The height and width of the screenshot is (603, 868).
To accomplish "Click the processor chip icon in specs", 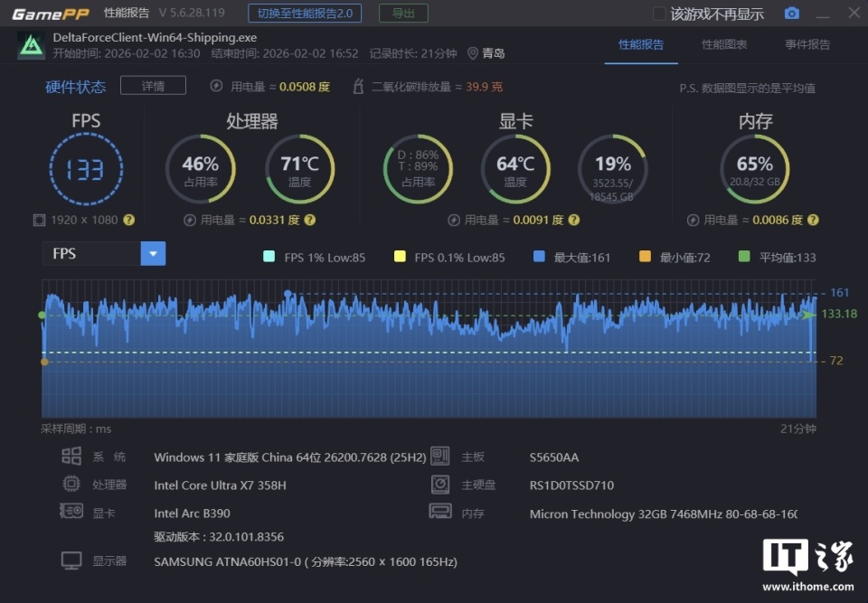I will click(x=71, y=484).
